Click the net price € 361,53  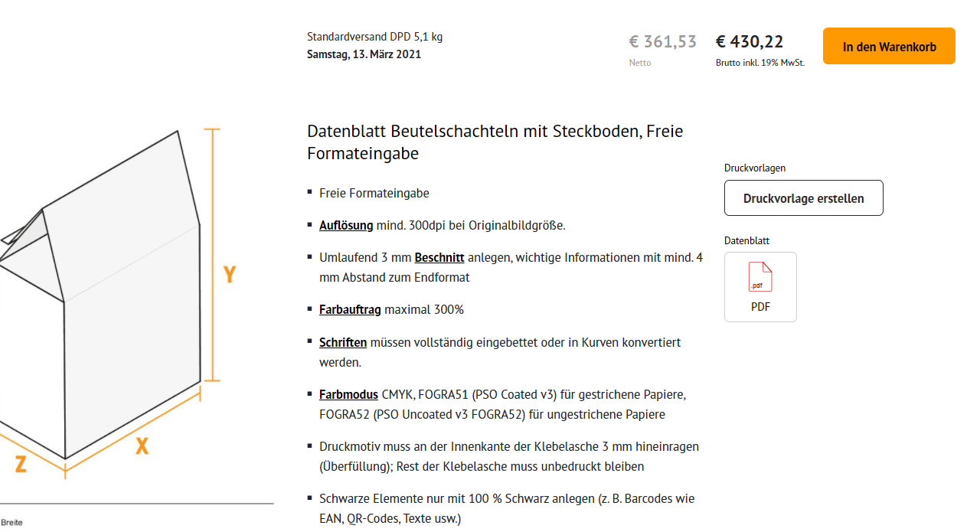tap(663, 41)
